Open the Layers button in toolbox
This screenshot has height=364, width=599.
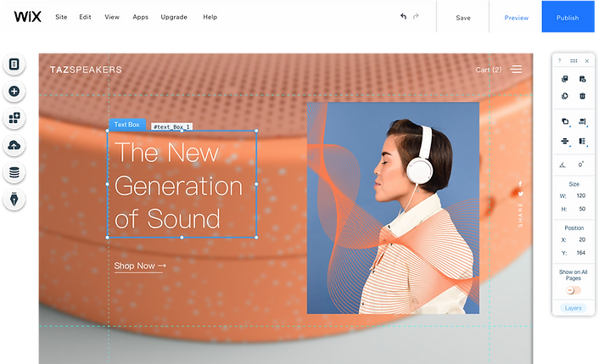click(573, 308)
